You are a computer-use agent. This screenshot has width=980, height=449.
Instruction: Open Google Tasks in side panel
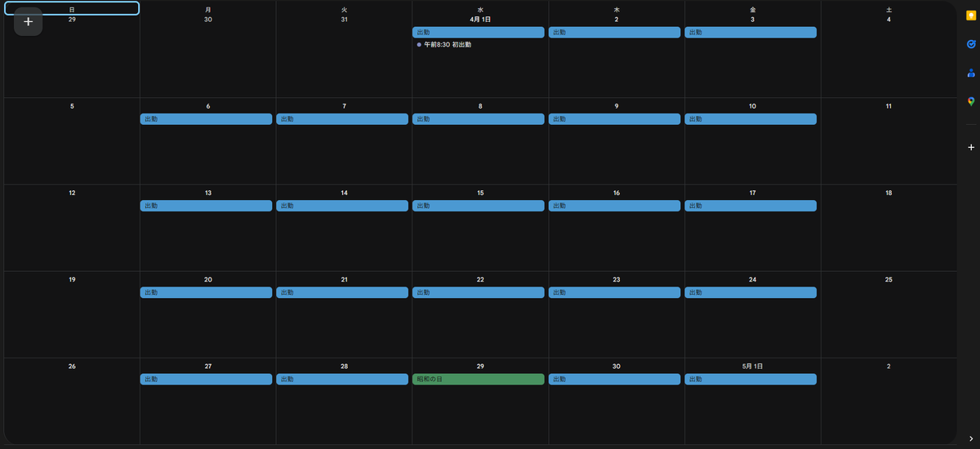[x=971, y=43]
